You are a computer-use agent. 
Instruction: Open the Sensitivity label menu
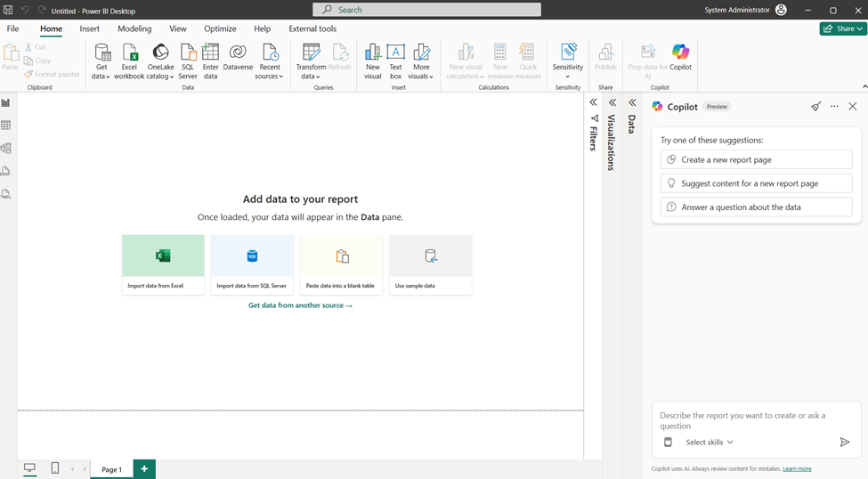click(567, 61)
